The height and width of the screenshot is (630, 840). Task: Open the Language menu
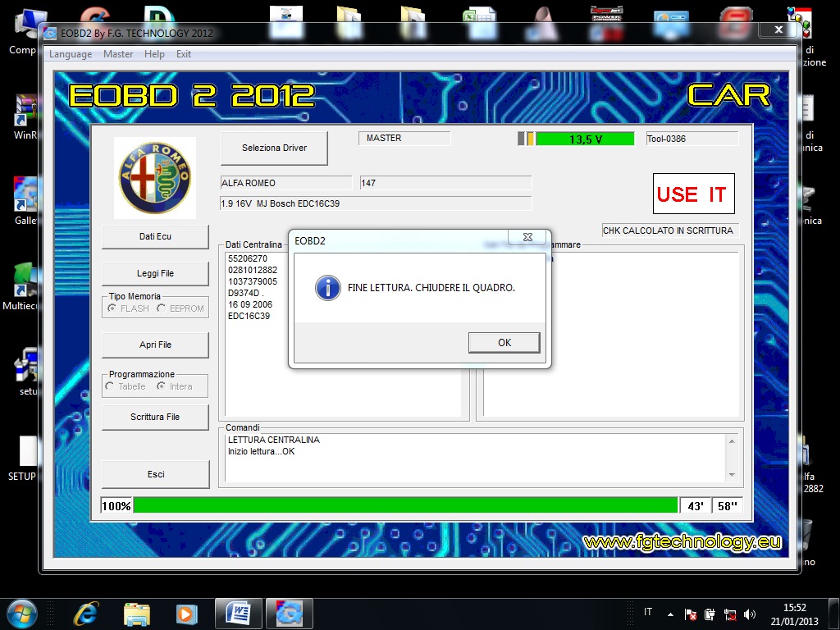pyautogui.click(x=71, y=54)
